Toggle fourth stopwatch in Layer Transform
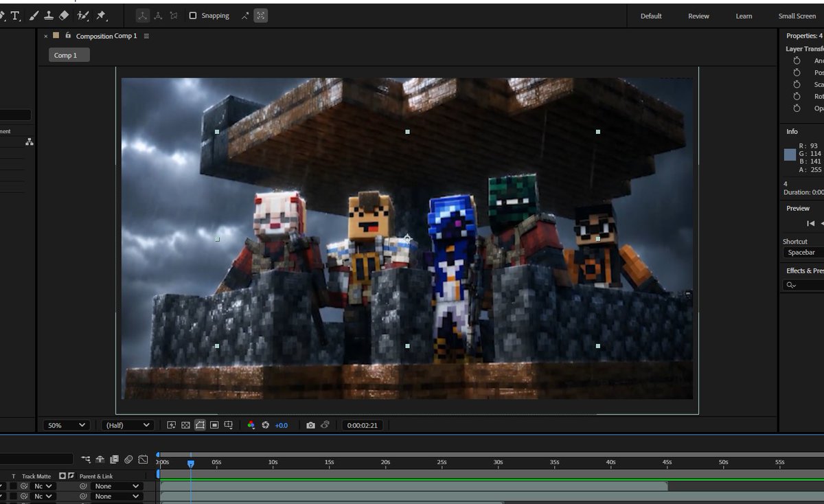The height and width of the screenshot is (504, 824). (x=797, y=96)
